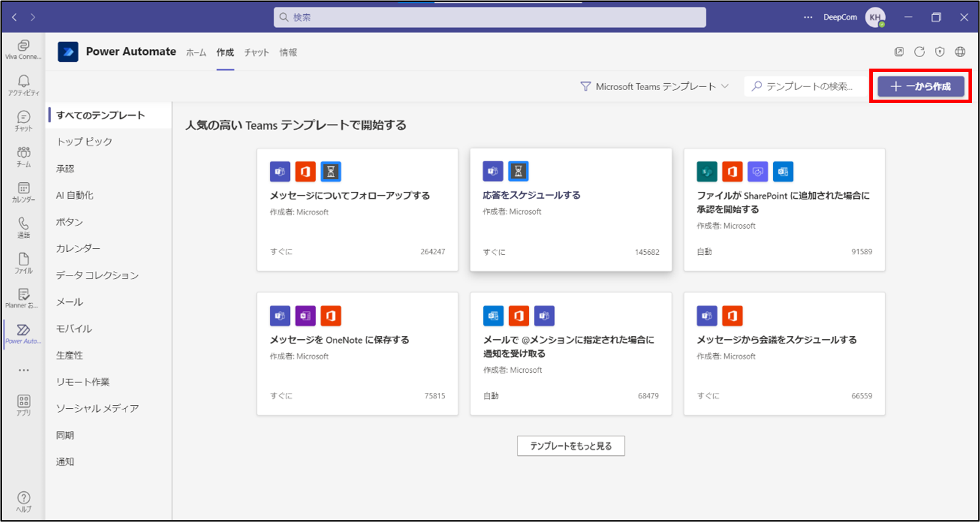Switch to the チャット tab

coord(256,52)
